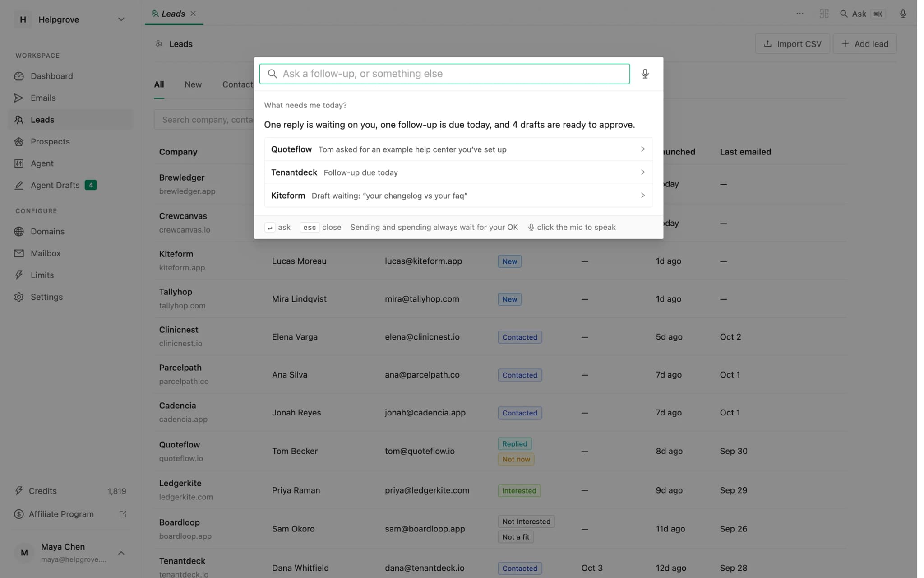Click the Company column header
Screen dimensions: 924x578
click(x=178, y=152)
